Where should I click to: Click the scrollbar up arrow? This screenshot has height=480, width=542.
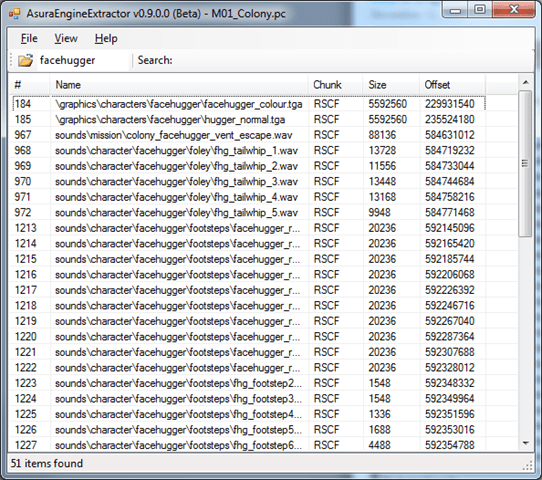(x=526, y=82)
